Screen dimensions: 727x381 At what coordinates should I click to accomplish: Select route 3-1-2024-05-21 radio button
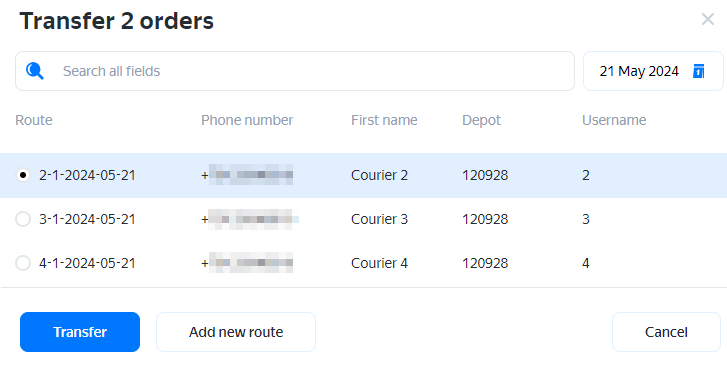click(23, 219)
